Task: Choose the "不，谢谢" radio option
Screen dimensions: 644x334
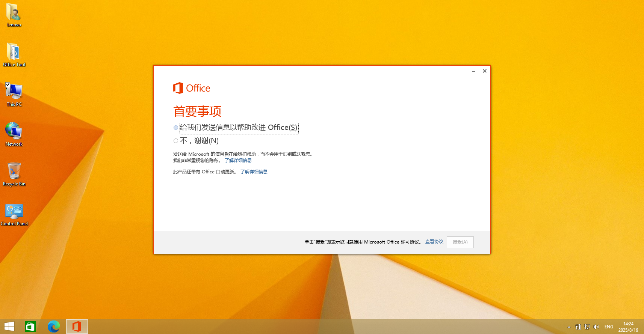Action: coord(176,141)
